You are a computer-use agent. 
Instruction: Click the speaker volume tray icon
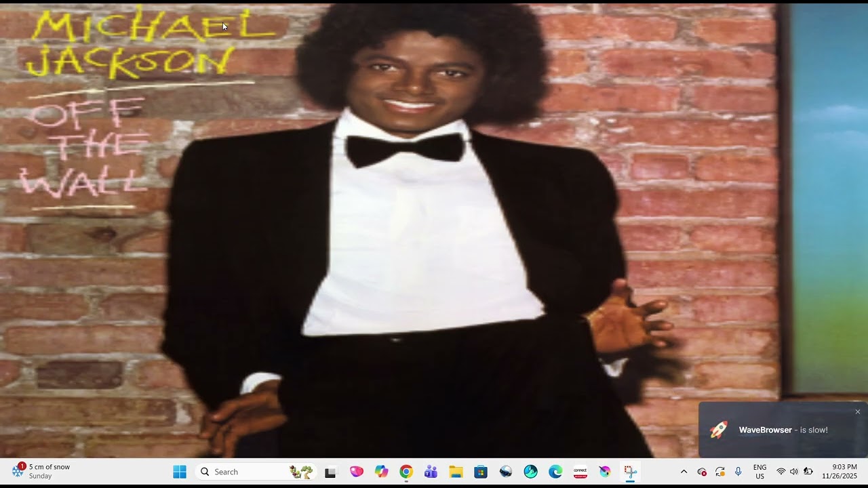[794, 472]
